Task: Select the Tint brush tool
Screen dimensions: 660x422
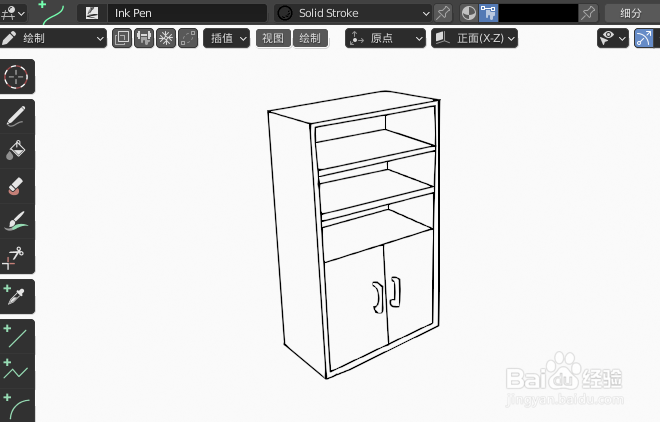Action: tap(17, 221)
